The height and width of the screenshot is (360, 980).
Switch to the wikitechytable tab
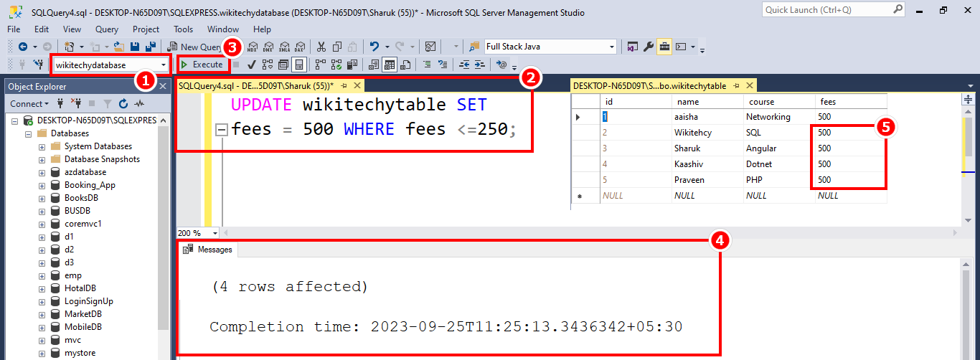tap(649, 85)
